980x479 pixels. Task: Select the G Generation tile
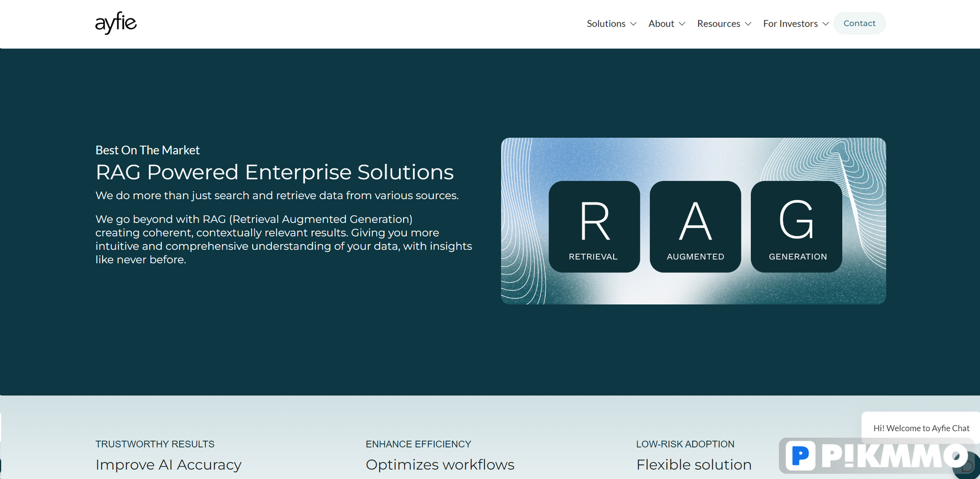797,227
